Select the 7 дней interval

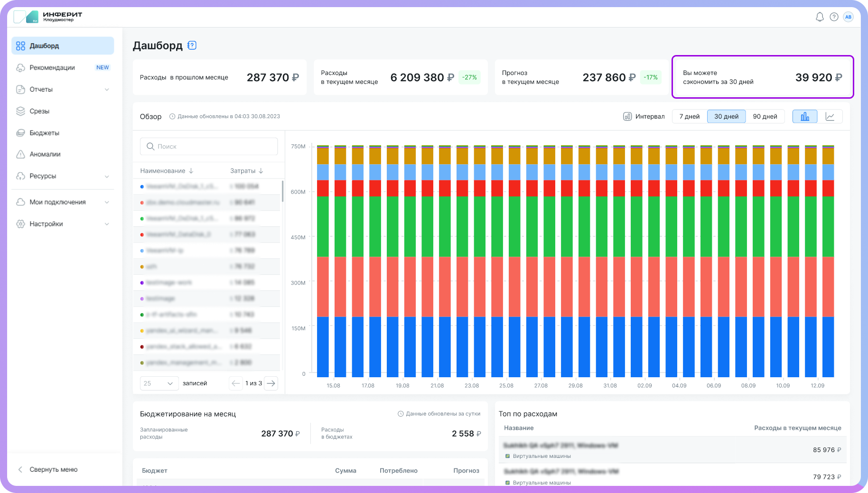point(689,117)
